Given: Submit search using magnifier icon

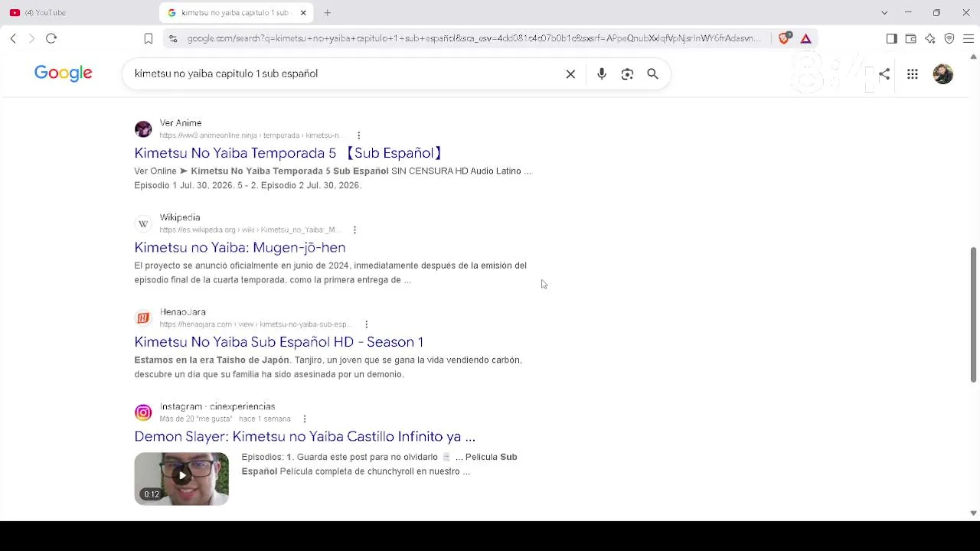Looking at the screenshot, I should click(x=652, y=73).
